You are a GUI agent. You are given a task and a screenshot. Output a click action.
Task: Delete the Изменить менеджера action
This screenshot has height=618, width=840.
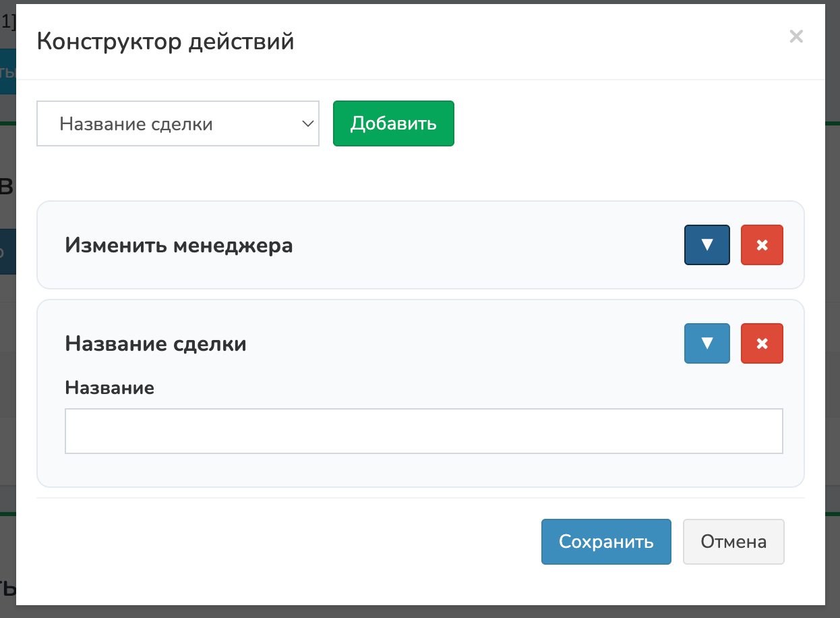tap(762, 245)
